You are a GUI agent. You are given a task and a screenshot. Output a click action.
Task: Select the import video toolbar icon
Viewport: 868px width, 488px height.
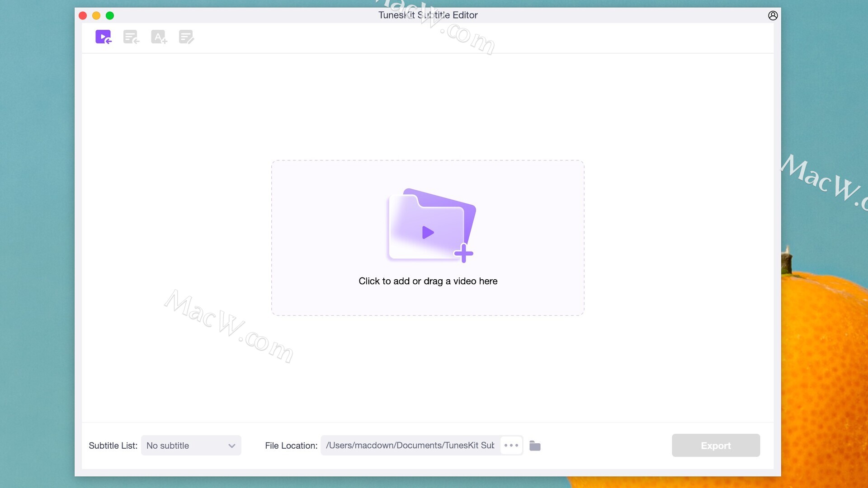(103, 37)
